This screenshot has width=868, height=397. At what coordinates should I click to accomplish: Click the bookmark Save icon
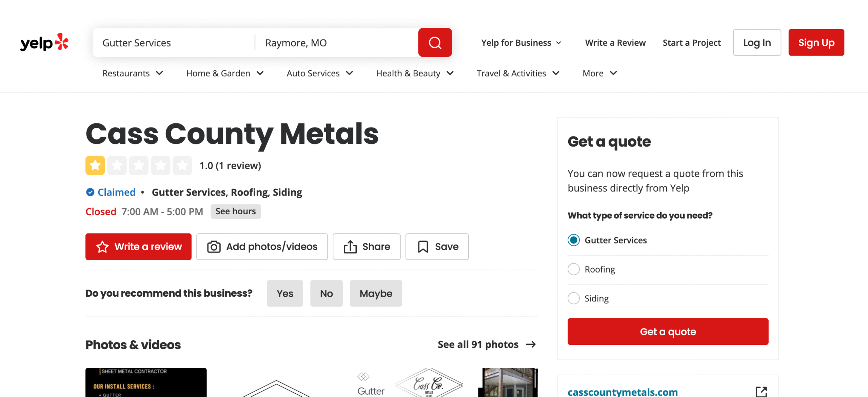[423, 246]
